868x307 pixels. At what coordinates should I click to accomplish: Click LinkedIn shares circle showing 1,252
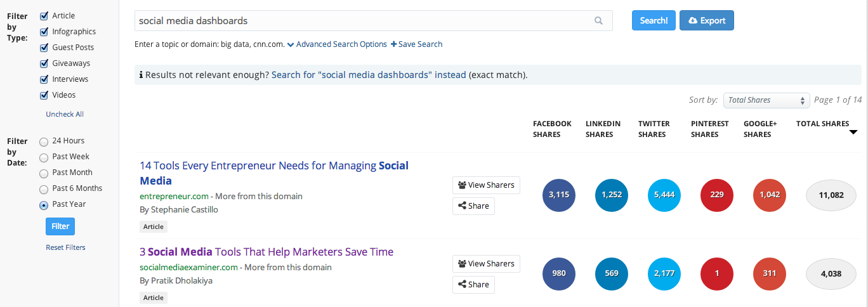point(612,195)
